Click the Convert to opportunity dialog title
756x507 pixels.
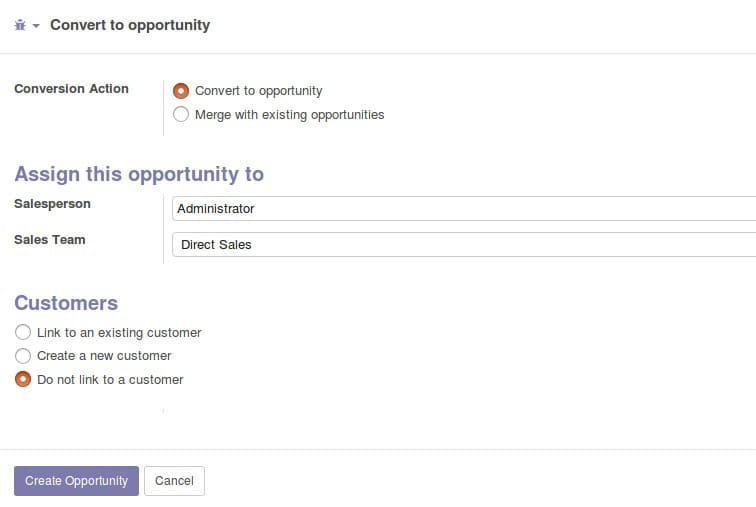pos(130,25)
